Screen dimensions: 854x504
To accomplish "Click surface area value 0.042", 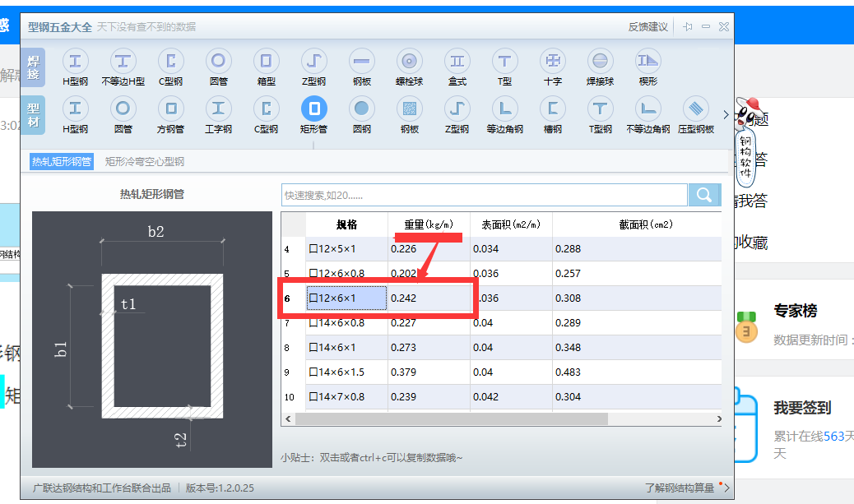I will [x=485, y=397].
